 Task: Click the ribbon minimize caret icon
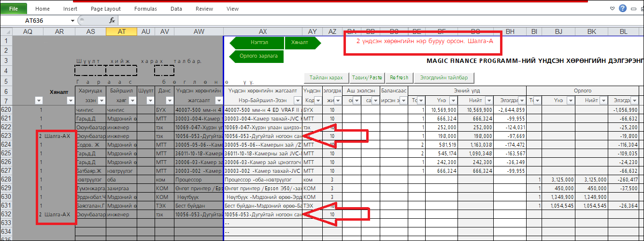(612, 9)
